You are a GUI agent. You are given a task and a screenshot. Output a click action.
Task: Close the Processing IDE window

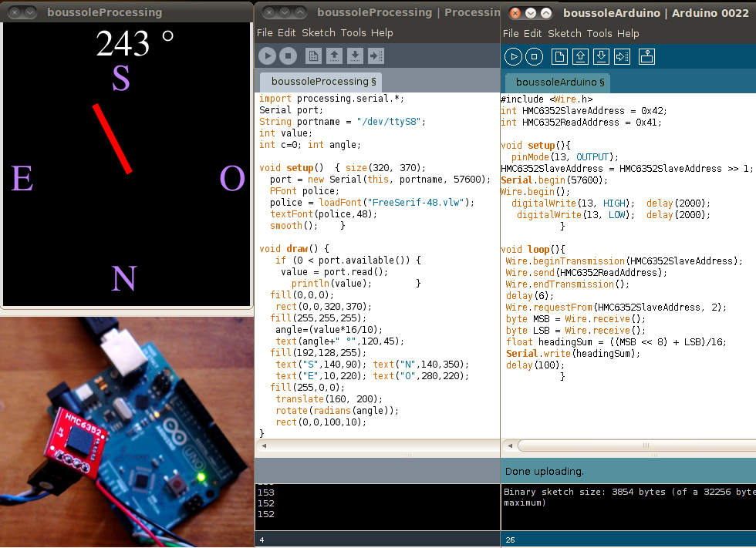tap(270, 12)
